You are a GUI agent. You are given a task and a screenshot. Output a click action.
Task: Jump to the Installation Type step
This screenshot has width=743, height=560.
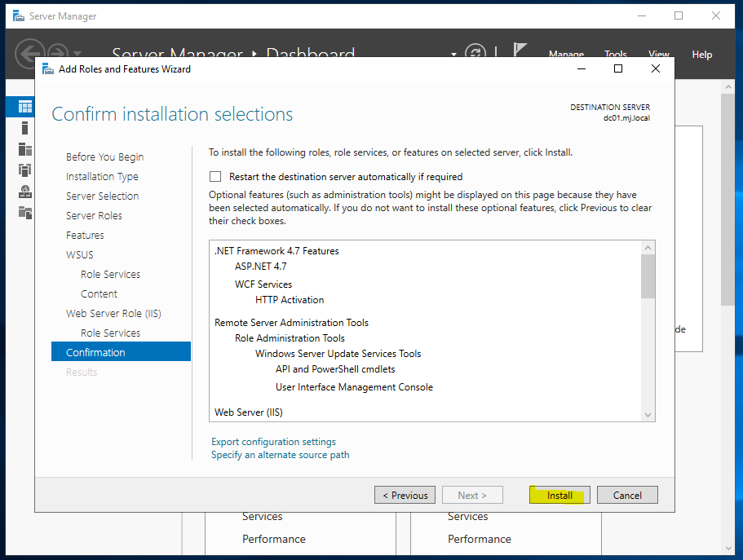click(102, 176)
